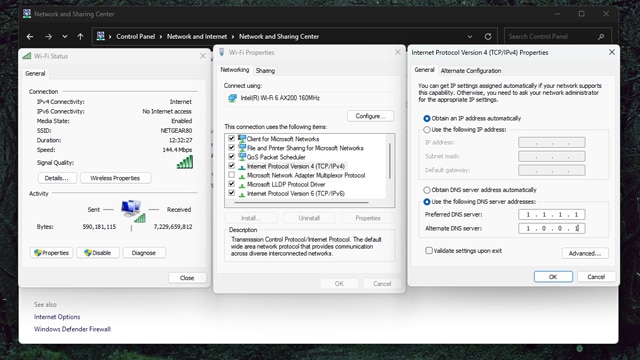
Task: Click OK in IPv4 Properties dialog
Action: (553, 277)
